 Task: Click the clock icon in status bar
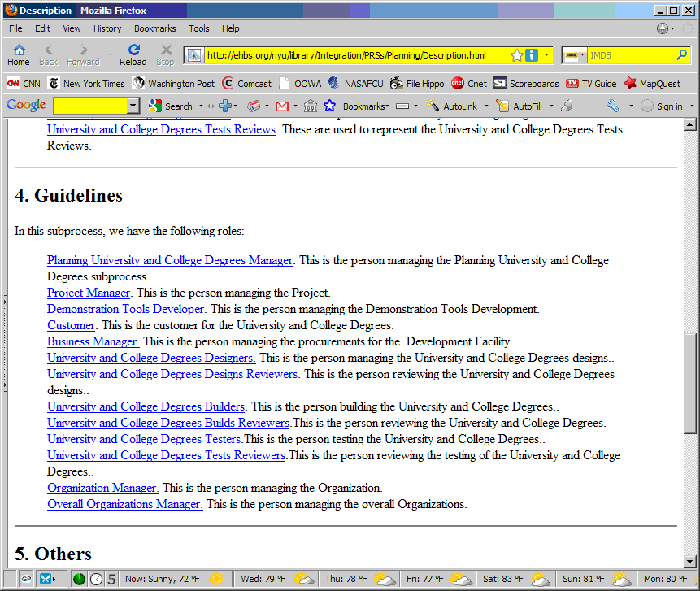coord(96,579)
